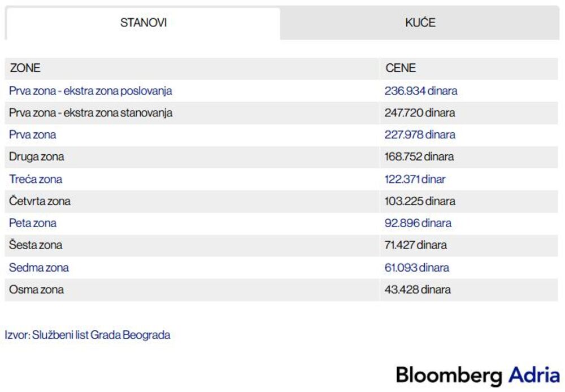Click the Šesta zona row label
The height and width of the screenshot is (392, 565).
click(x=36, y=245)
